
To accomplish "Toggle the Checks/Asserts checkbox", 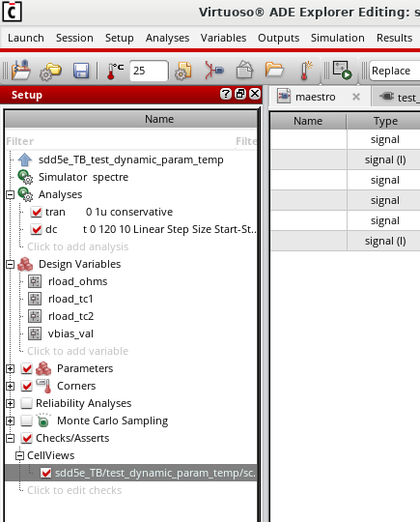I will click(x=26, y=438).
